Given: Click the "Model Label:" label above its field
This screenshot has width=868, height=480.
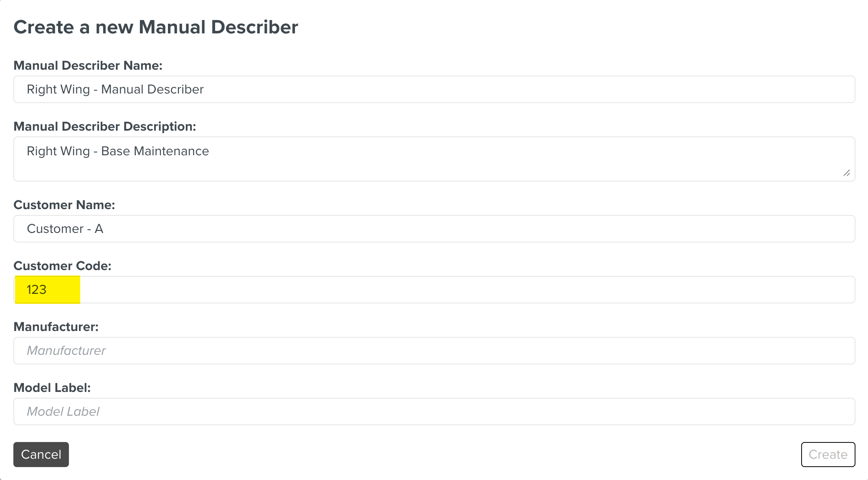Looking at the screenshot, I should coord(52,388).
